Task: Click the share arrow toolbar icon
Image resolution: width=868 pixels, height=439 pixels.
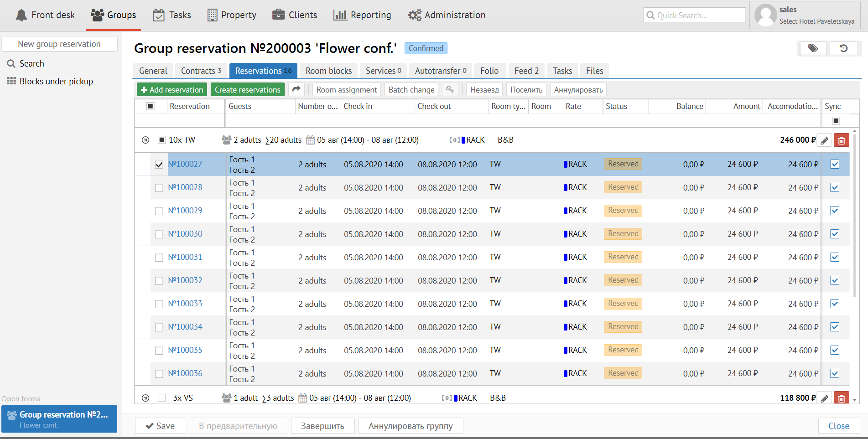Action: 296,90
